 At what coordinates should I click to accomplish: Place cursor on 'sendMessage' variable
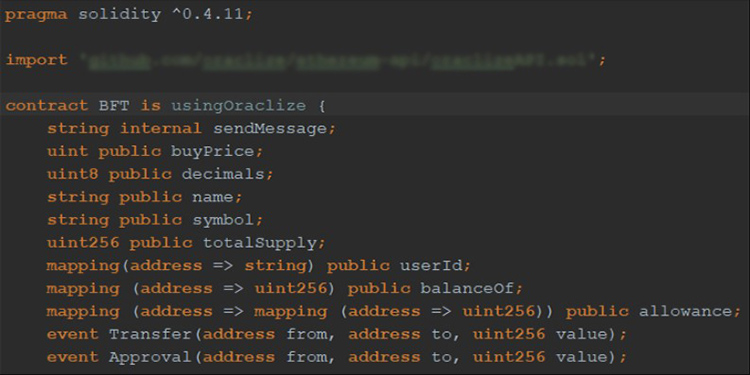tap(270, 129)
